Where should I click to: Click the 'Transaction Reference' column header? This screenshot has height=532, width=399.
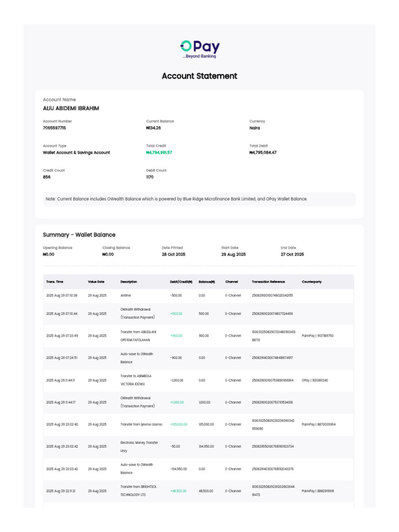point(268,282)
